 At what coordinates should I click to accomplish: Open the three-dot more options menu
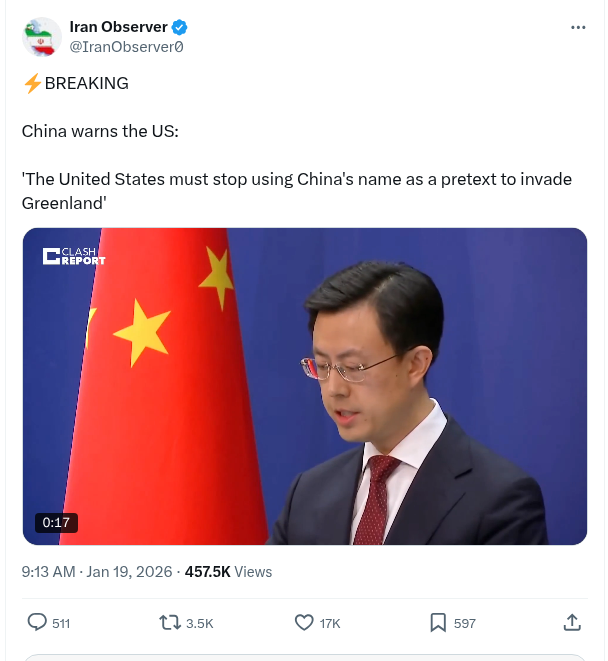point(578,27)
